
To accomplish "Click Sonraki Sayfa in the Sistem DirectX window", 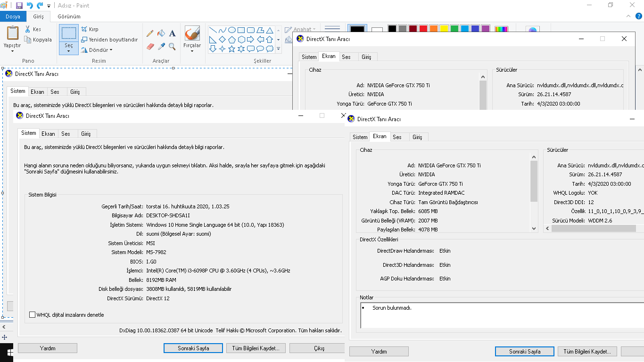I will [x=193, y=348].
